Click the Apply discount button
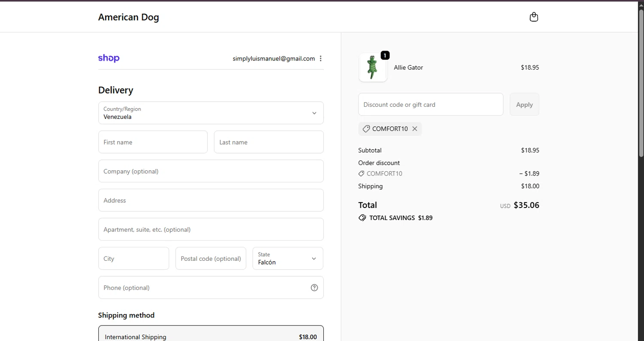 coord(524,104)
